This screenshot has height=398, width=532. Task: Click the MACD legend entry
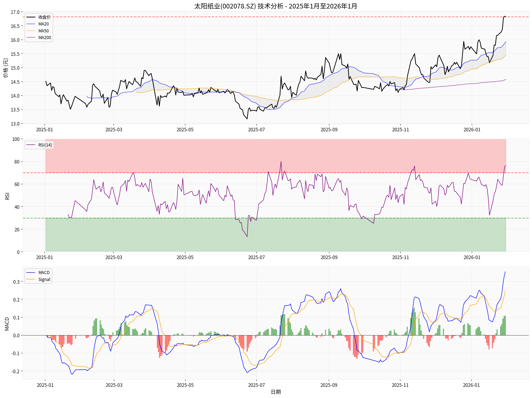pyautogui.click(x=44, y=272)
